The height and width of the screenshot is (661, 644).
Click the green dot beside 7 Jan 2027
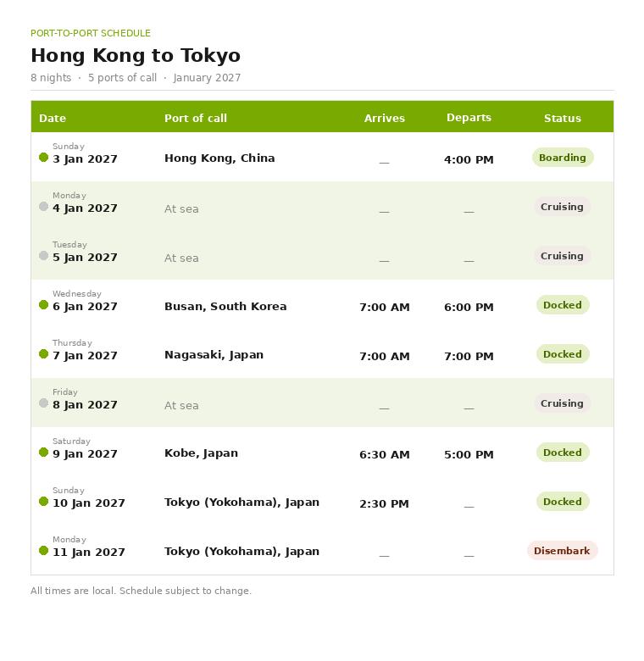[43, 353]
